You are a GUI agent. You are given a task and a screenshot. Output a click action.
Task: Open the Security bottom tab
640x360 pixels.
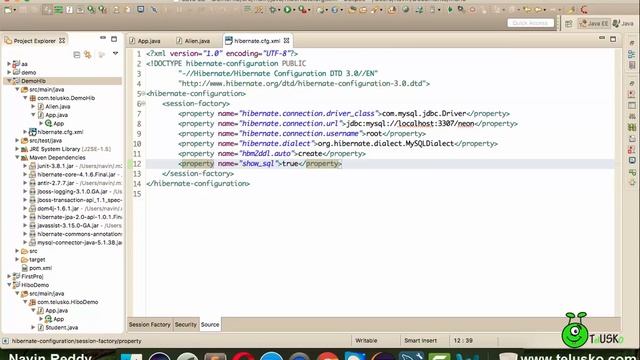tap(186, 324)
